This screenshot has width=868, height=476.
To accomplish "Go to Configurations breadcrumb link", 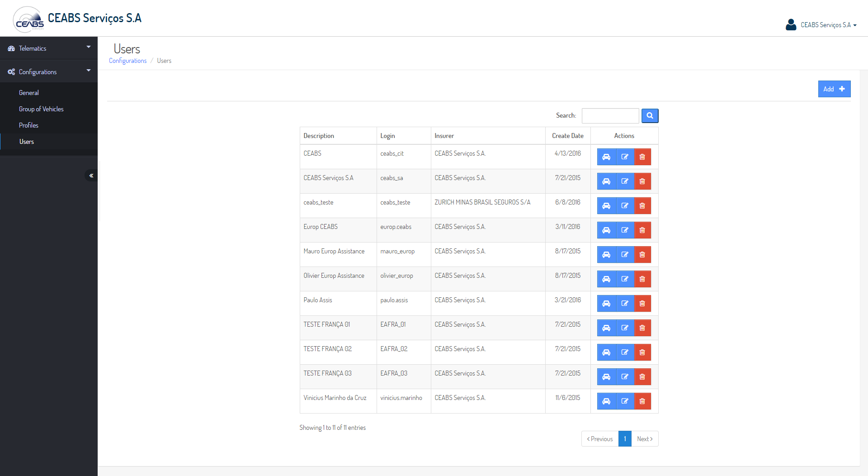I will point(127,61).
